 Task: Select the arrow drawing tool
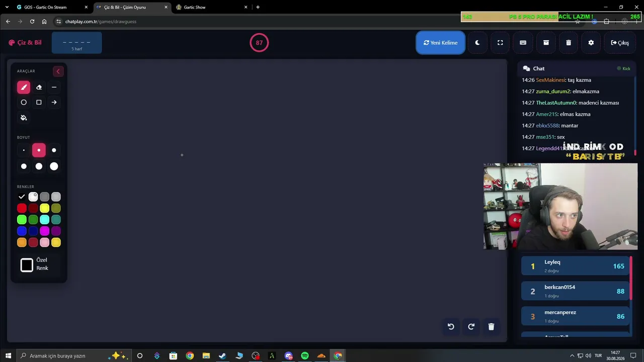pos(54,102)
